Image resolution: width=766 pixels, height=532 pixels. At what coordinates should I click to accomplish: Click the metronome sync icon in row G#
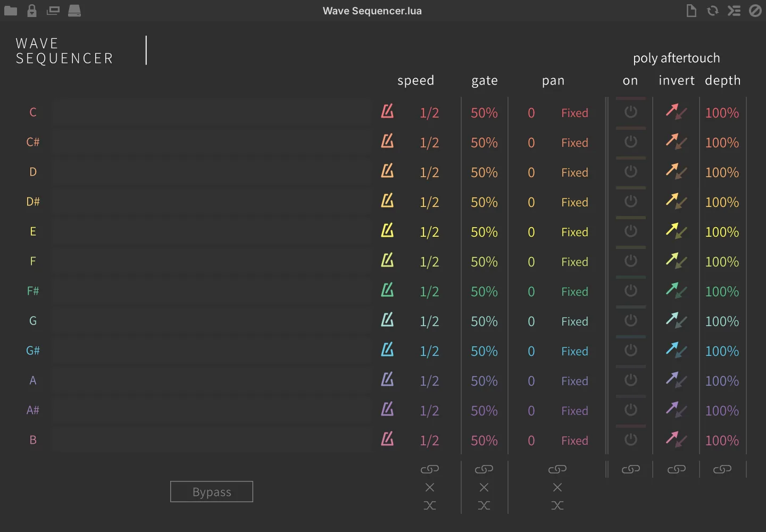pos(387,350)
